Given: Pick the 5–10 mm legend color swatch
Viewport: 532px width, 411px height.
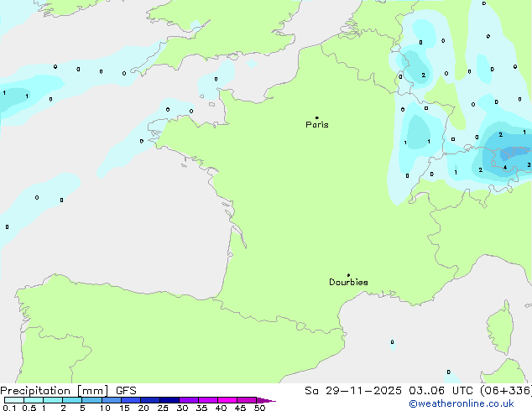Looking at the screenshot, I should [x=91, y=400].
